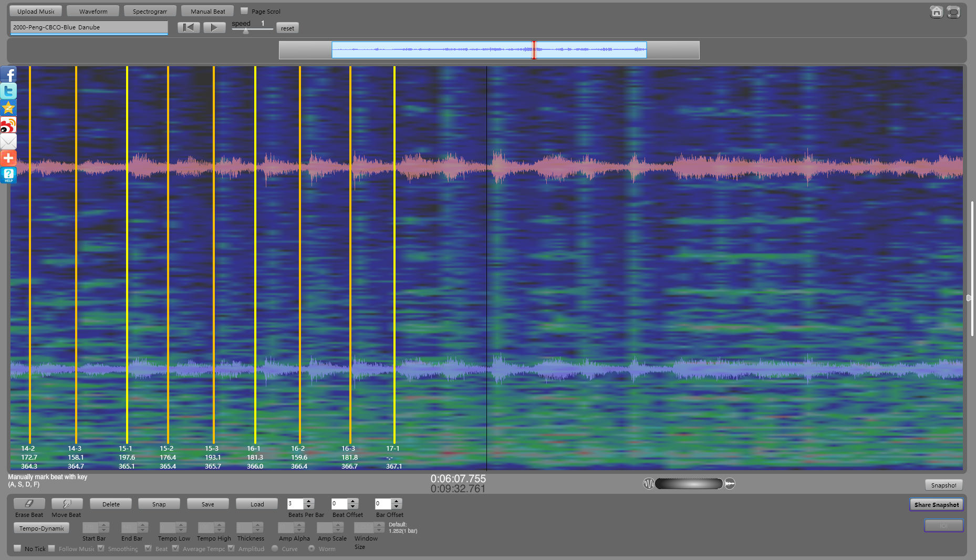Screen dimensions: 976x560
Task: Toggle the Amplitude checkbox
Action: pyautogui.click(x=231, y=548)
